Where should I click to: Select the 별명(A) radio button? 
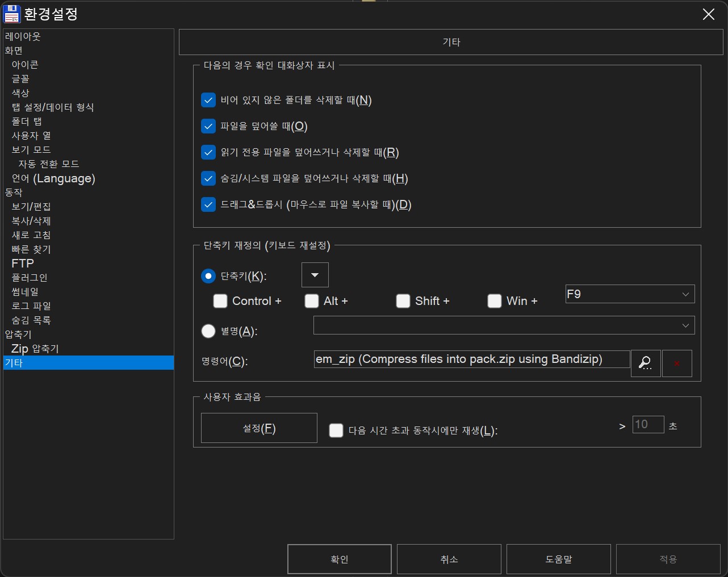click(208, 331)
